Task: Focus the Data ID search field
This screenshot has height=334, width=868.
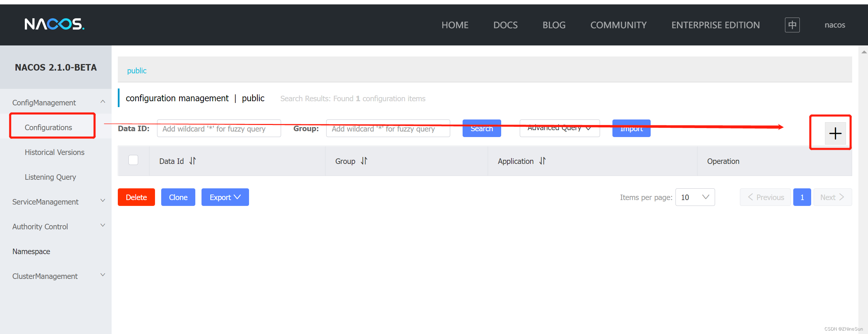Action: click(x=219, y=128)
